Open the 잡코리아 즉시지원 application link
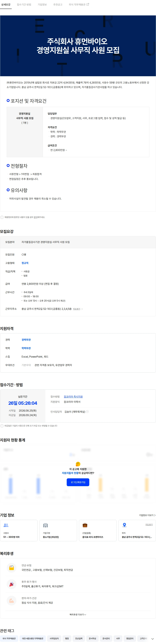 click(73, 396)
